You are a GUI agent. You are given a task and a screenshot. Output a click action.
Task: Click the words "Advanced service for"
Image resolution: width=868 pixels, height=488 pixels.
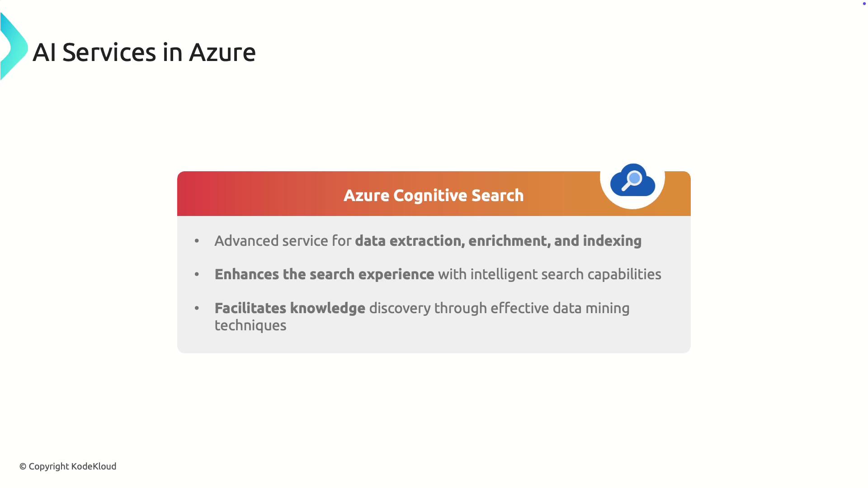tap(283, 241)
